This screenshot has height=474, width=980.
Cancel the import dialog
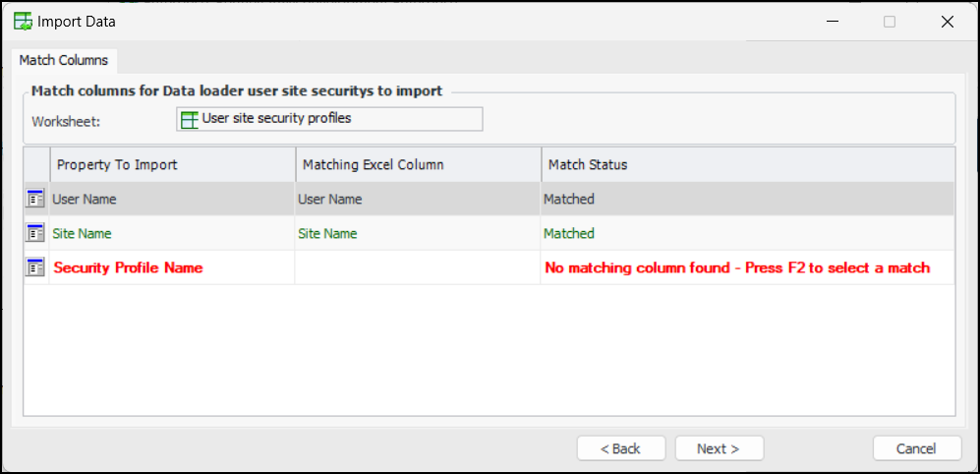click(916, 448)
